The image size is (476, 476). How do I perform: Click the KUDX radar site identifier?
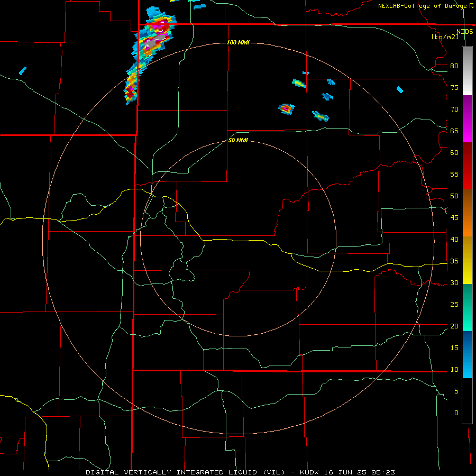click(309, 472)
